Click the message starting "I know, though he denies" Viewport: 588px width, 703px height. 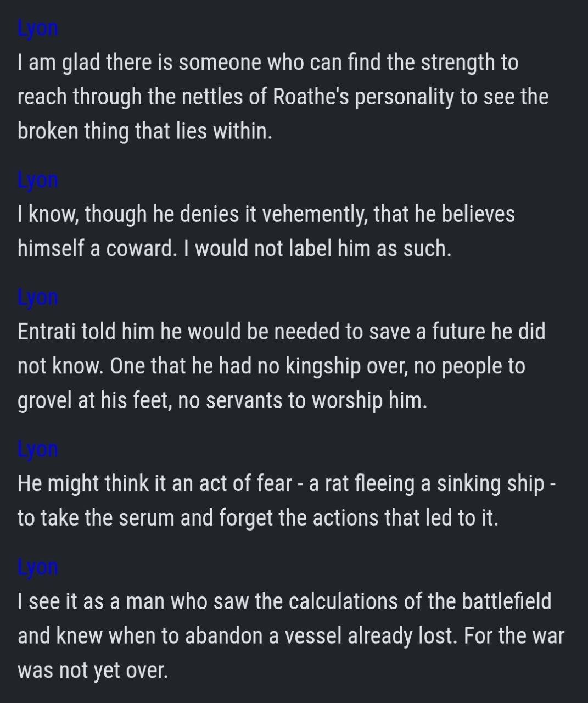pos(266,231)
